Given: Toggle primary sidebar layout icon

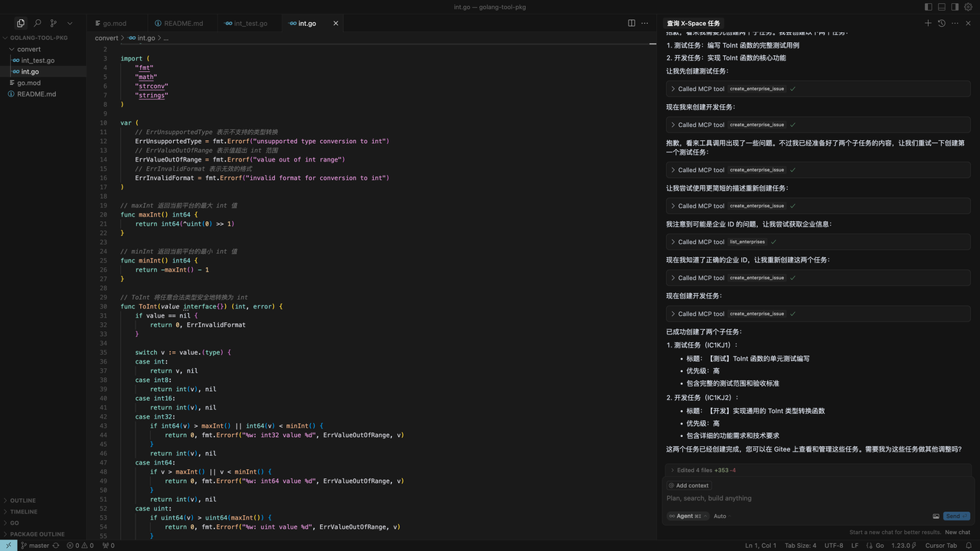Looking at the screenshot, I should (929, 7).
